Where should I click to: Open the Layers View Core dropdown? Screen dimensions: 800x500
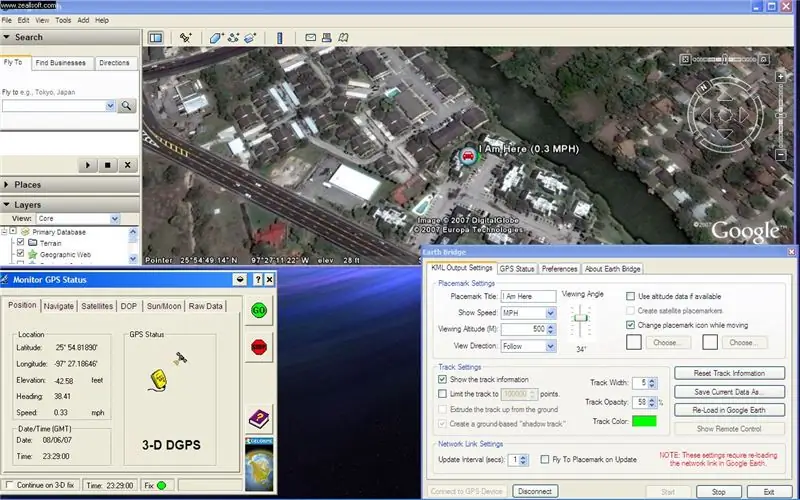(114, 219)
